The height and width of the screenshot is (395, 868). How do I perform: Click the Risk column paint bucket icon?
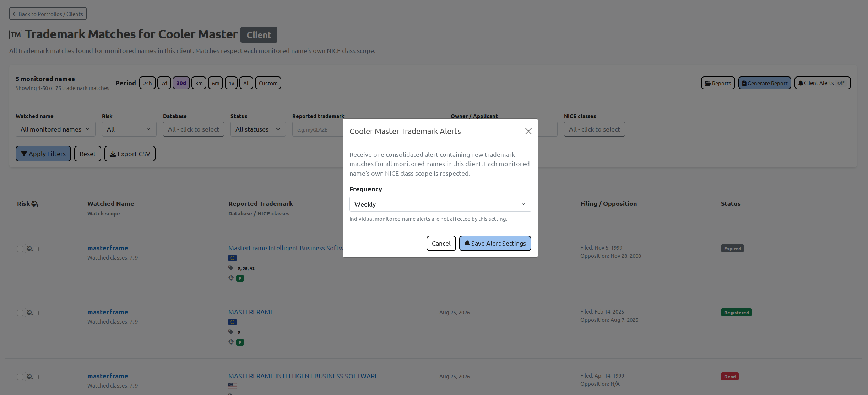point(35,204)
